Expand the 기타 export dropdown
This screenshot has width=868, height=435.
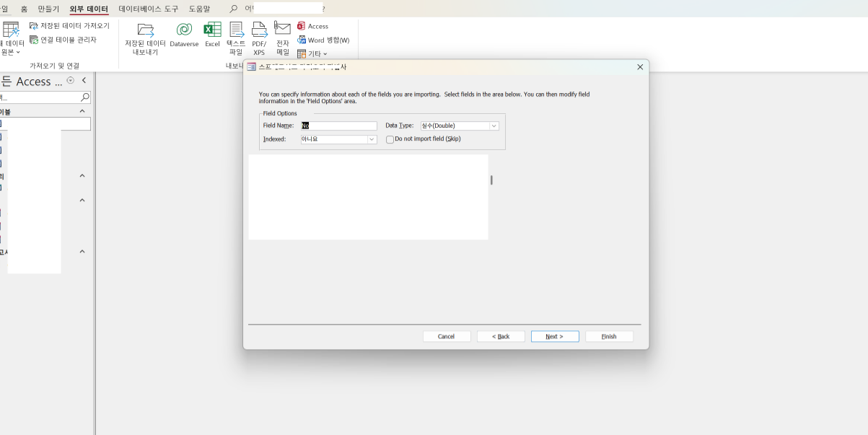click(312, 53)
